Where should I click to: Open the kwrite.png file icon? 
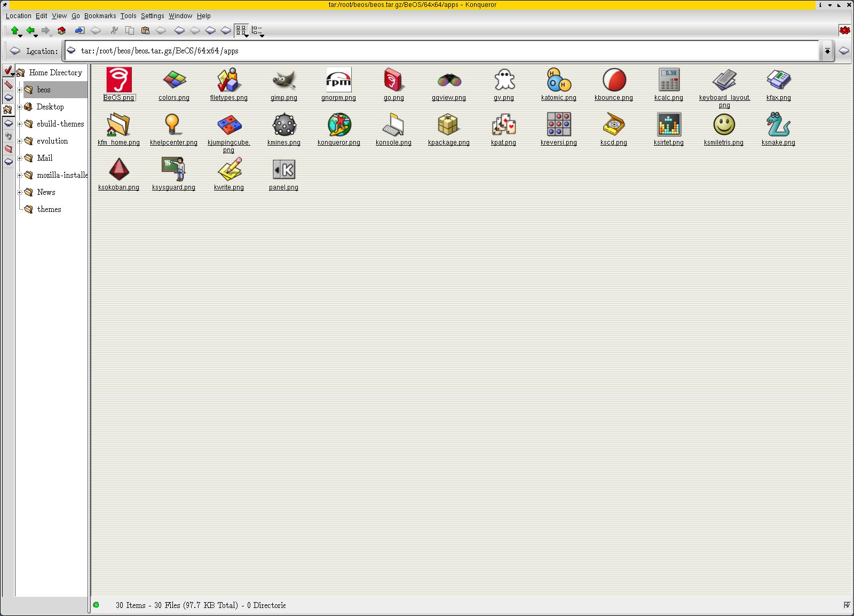(x=229, y=170)
